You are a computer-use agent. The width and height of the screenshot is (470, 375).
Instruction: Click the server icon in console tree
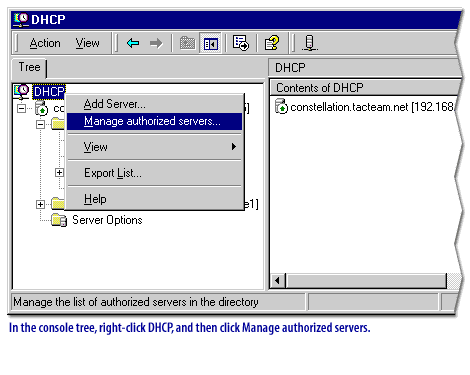[42, 108]
